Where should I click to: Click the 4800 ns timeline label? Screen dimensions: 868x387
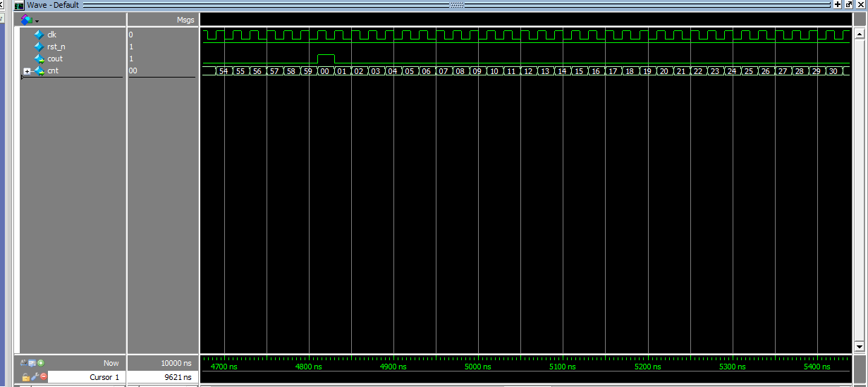click(x=308, y=367)
